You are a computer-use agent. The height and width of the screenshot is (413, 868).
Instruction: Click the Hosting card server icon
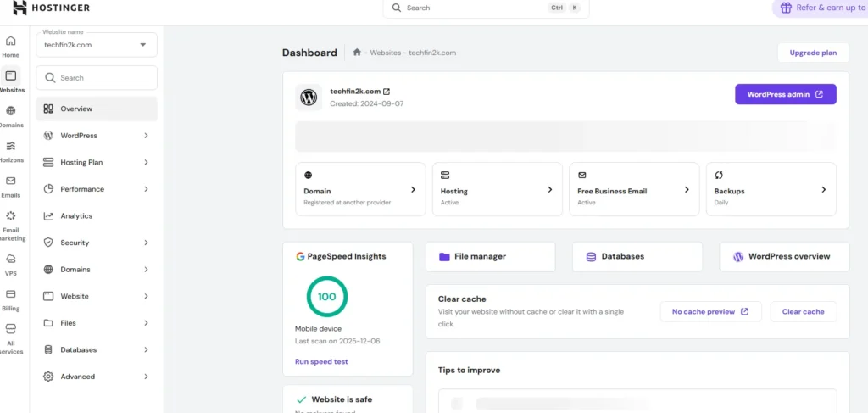[x=444, y=175]
